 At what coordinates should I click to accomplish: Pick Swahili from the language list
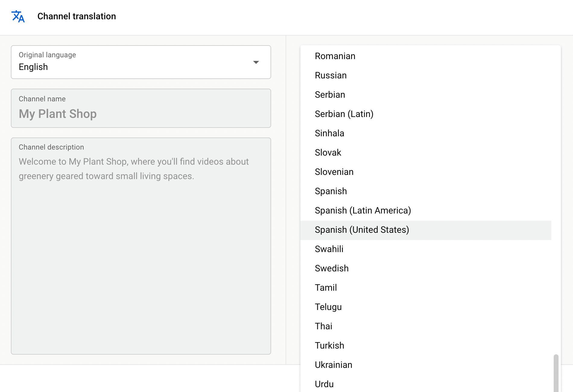426,249
